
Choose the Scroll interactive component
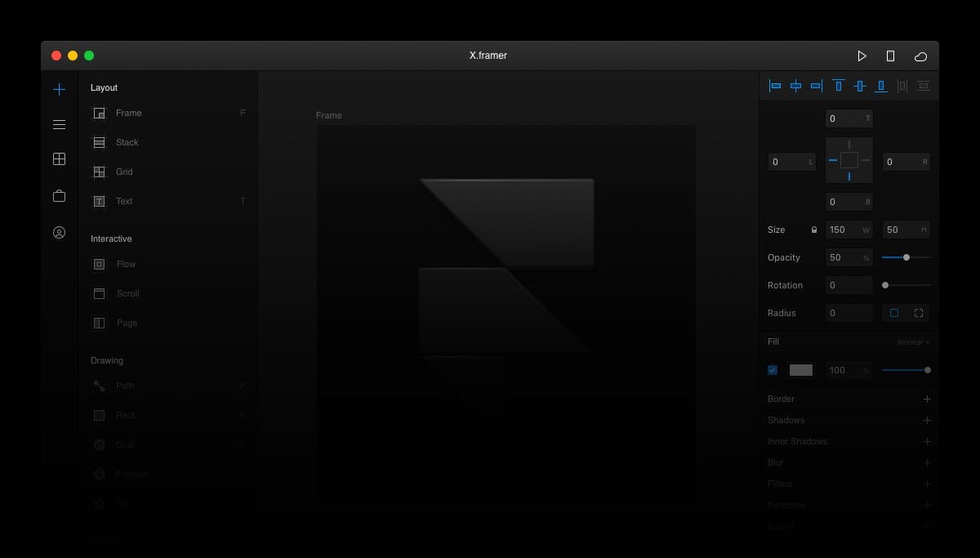[x=168, y=293]
